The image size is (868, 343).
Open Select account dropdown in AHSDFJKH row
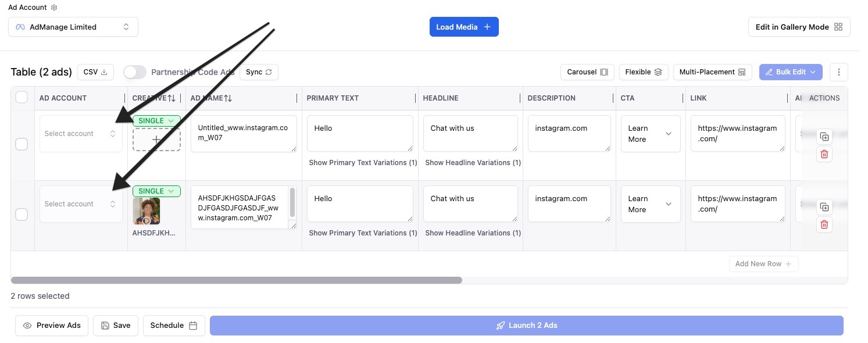pyautogui.click(x=81, y=204)
